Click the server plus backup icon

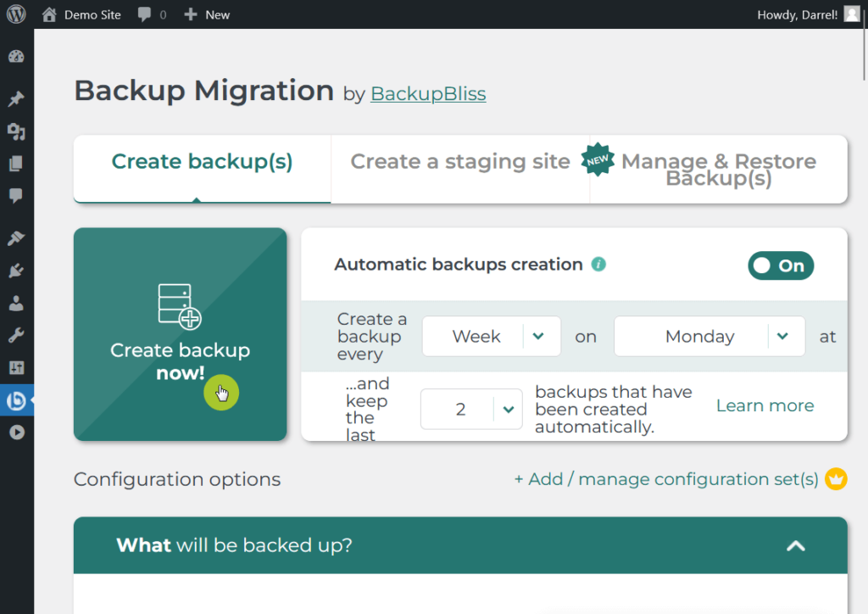point(180,307)
